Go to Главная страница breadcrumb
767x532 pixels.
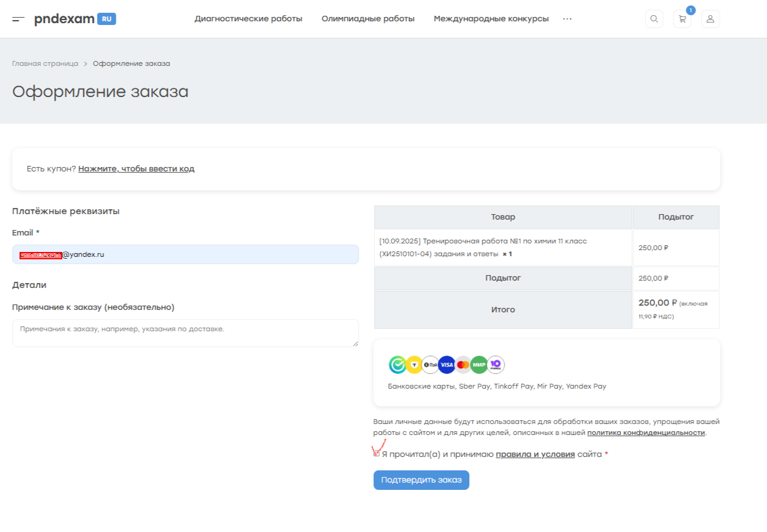[45, 63]
